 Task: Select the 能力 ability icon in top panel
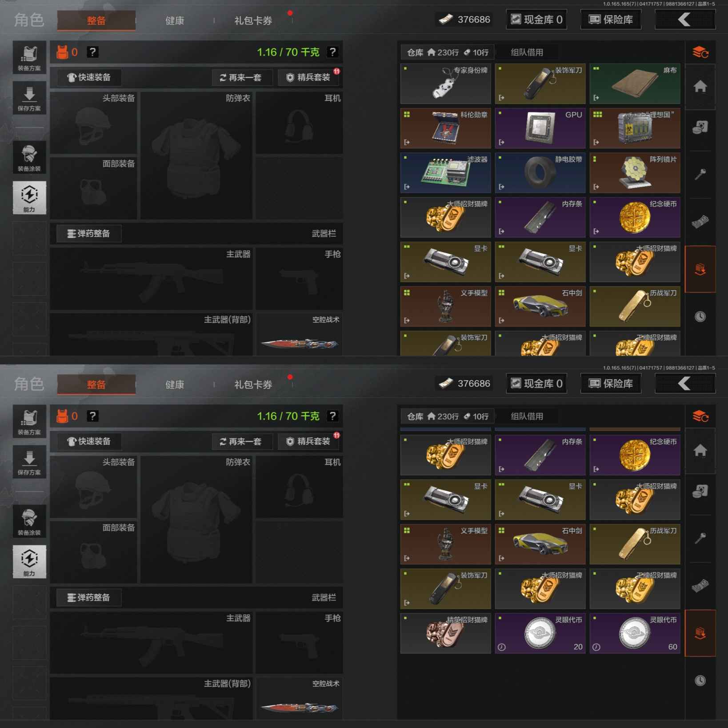(29, 198)
